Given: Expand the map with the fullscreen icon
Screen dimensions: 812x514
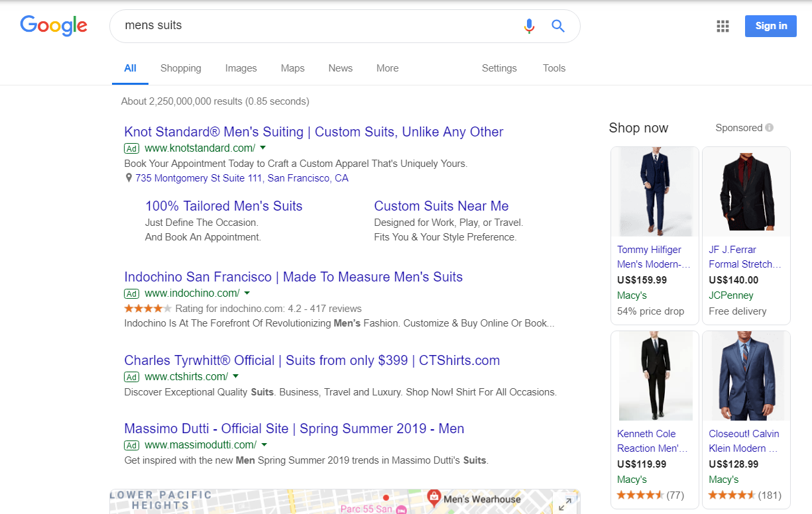Looking at the screenshot, I should coord(565,504).
